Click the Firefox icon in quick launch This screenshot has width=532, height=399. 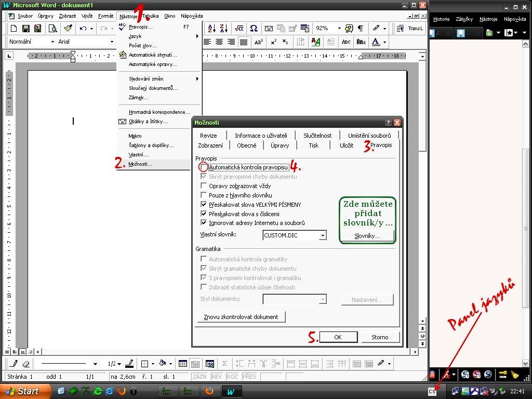point(121,391)
